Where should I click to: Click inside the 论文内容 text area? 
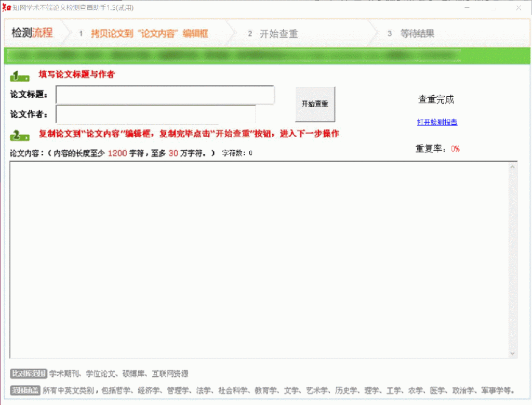(260, 260)
